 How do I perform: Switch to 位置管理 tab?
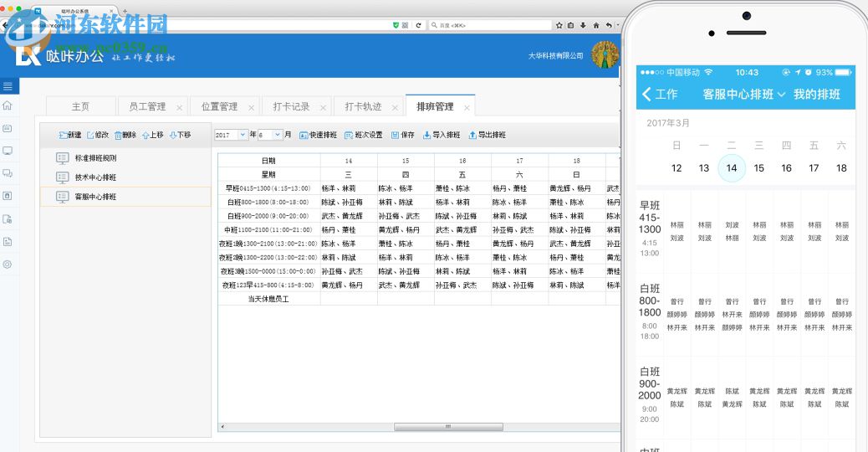[x=219, y=106]
